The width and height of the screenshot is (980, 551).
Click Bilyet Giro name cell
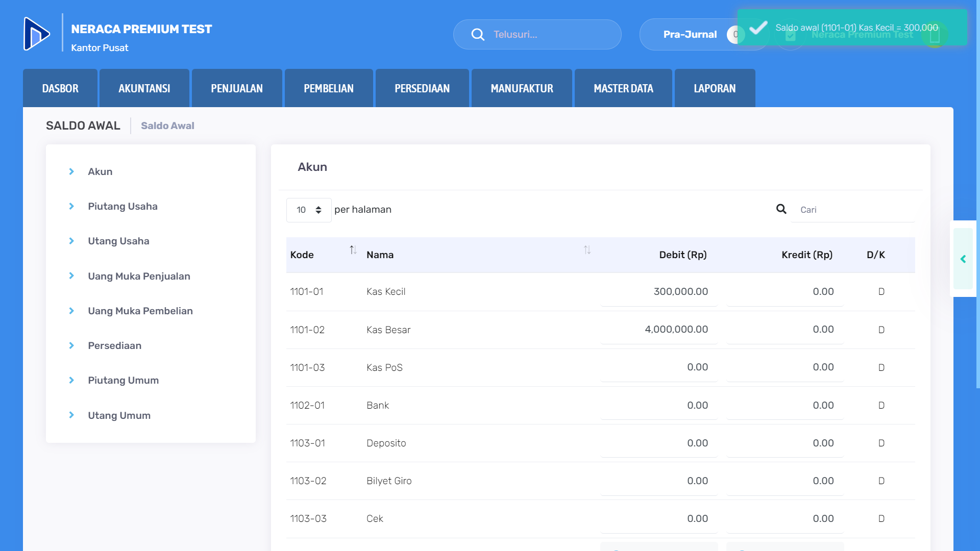389,481
